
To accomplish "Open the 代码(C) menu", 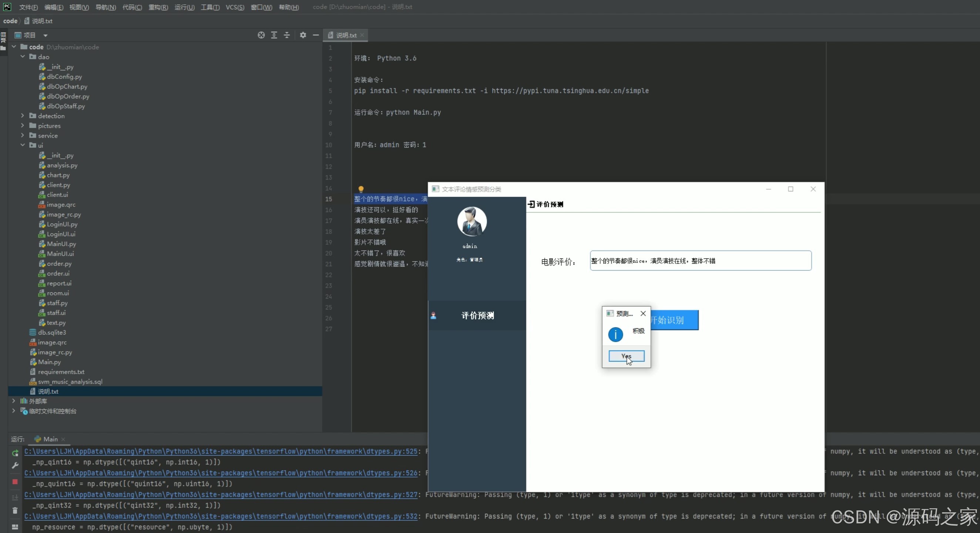I will 132,7.
